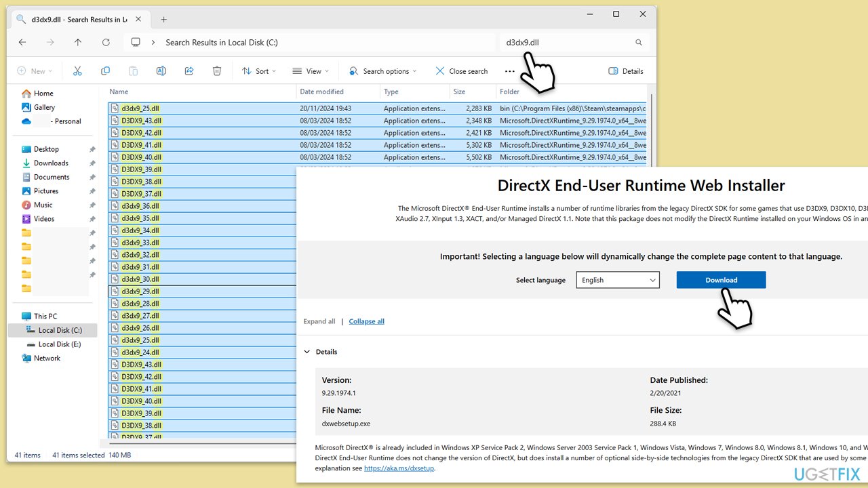The height and width of the screenshot is (488, 868).
Task: Open the Downloads quick access folder
Action: coord(51,163)
